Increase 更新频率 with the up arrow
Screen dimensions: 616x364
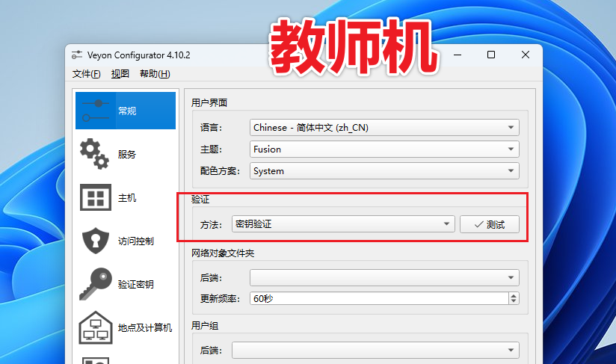pos(514,295)
